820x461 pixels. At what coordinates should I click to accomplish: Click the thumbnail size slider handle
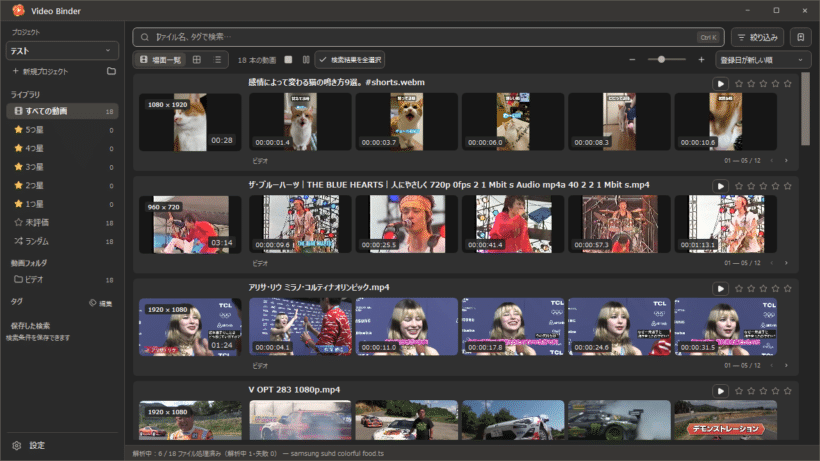click(x=662, y=60)
